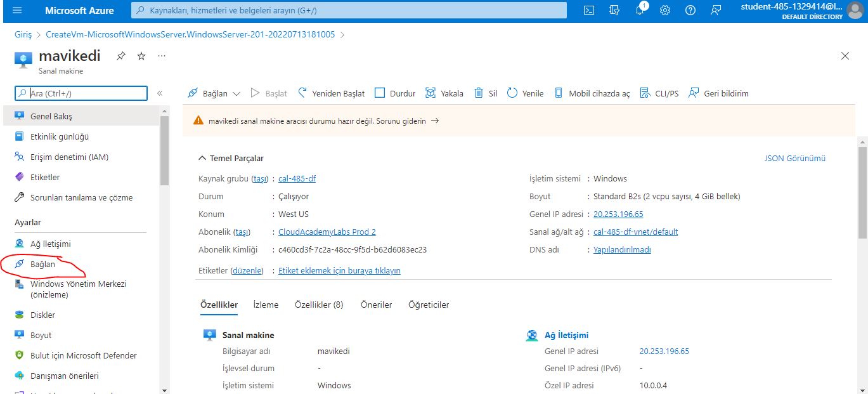Open Cloud Shell from top bar
The width and height of the screenshot is (868, 394).
click(589, 10)
